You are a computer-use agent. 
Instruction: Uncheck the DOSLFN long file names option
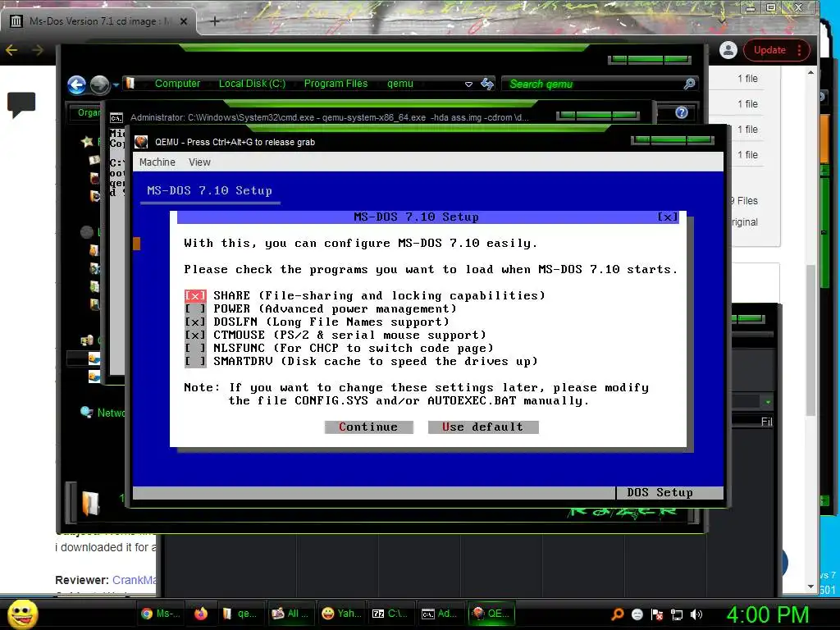195,322
